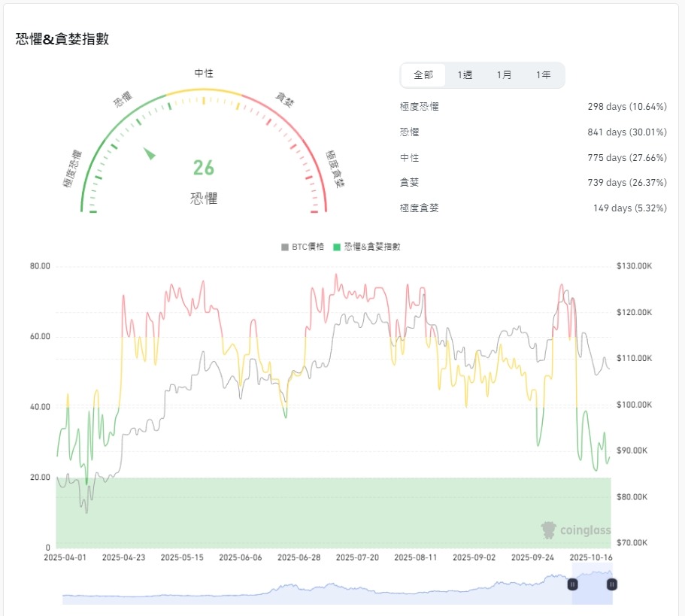Toggle the 全部 time range selection
Viewport: 685px width, 616px height.
pyautogui.click(x=423, y=74)
